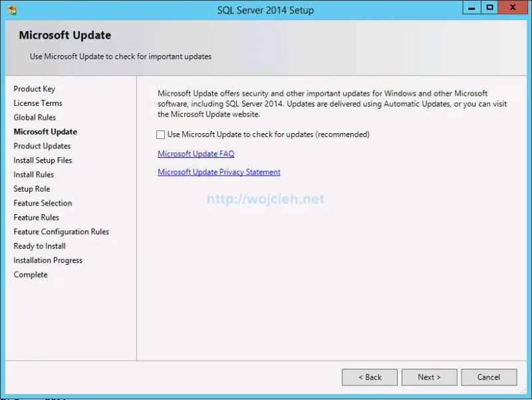Select the Complete step
The image size is (532, 400).
point(30,274)
